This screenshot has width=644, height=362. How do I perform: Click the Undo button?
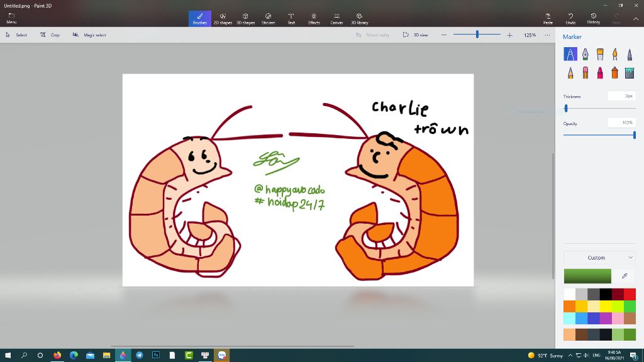click(570, 18)
